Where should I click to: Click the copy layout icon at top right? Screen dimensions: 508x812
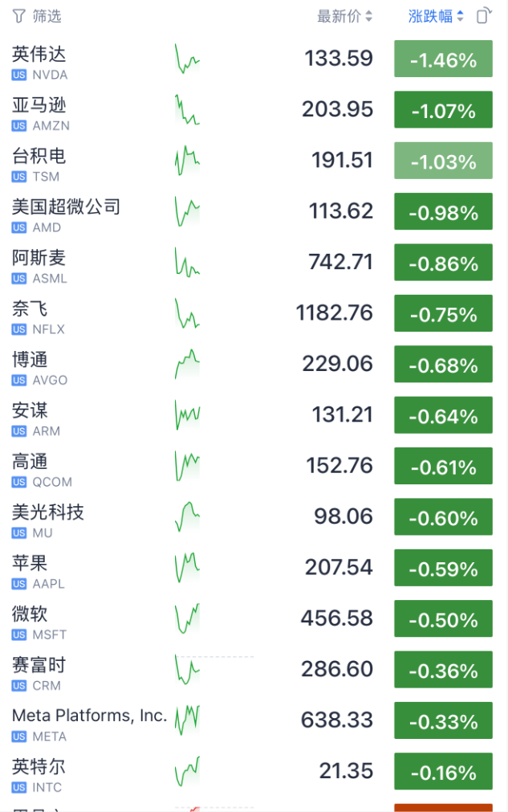pos(483,16)
